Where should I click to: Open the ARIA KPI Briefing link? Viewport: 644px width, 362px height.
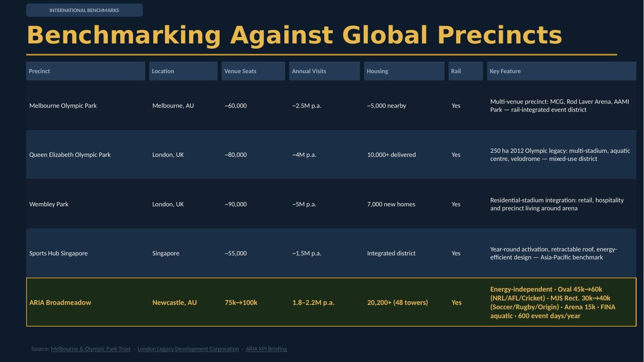tap(266, 349)
